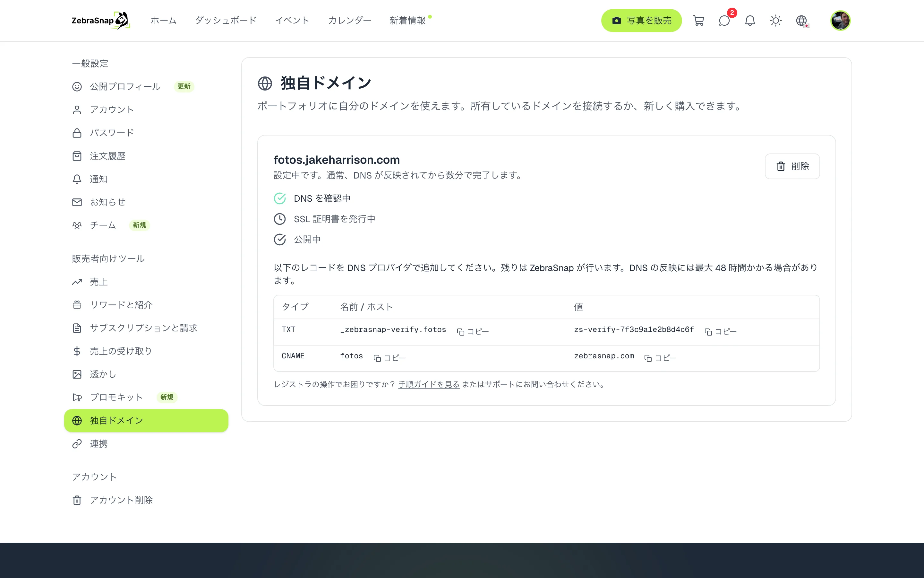
Task: Open ダッシュボード nav item
Action: coord(226,21)
